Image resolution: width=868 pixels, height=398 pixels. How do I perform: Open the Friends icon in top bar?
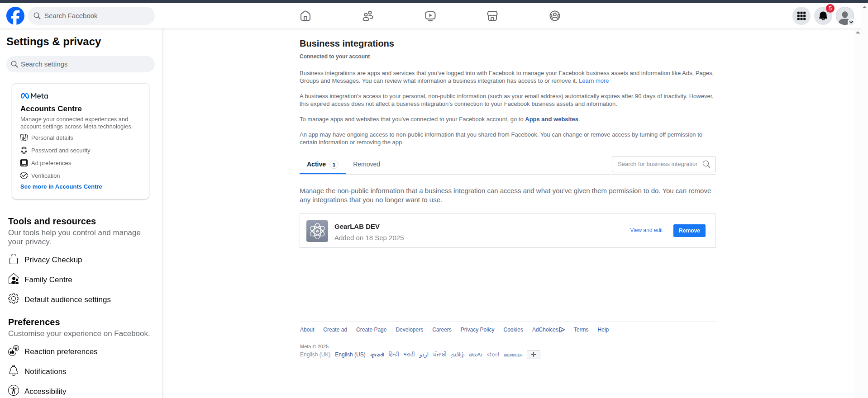pos(368,16)
